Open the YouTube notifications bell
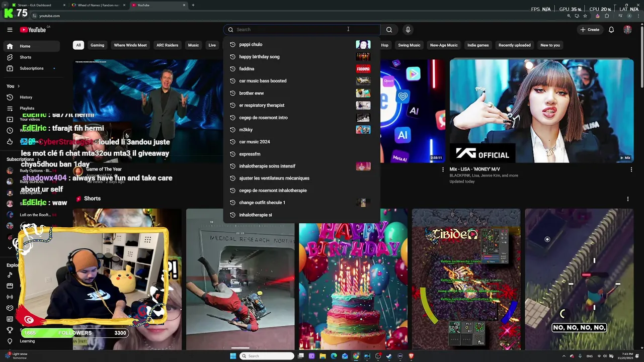The image size is (644, 362). click(x=611, y=30)
